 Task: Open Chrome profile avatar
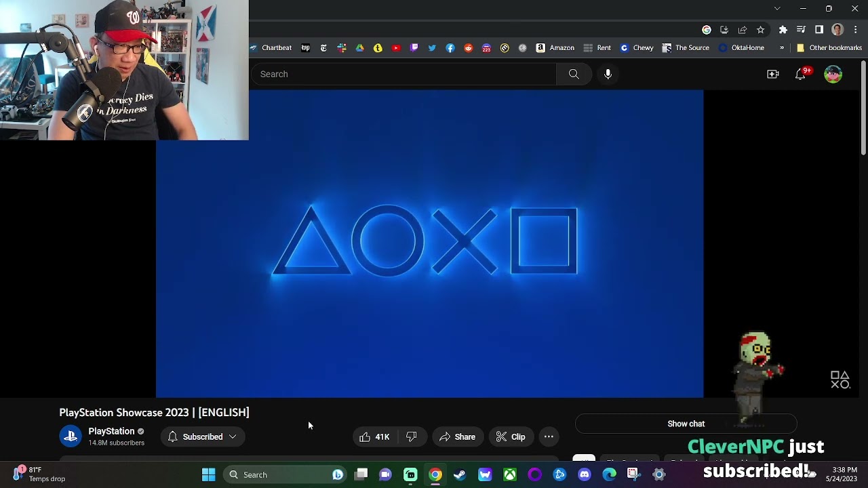click(x=837, y=30)
